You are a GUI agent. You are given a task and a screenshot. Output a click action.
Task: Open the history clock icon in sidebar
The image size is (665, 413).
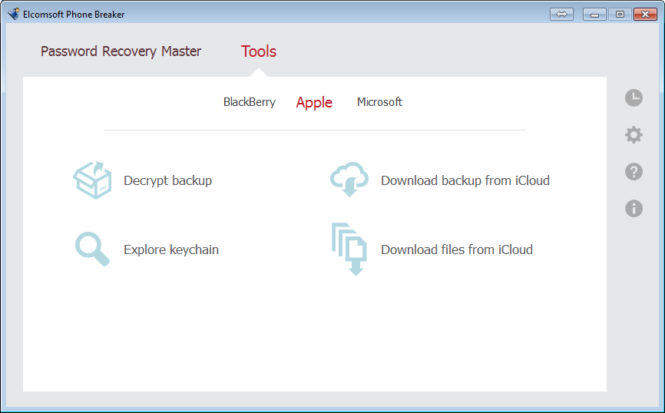coord(634,98)
